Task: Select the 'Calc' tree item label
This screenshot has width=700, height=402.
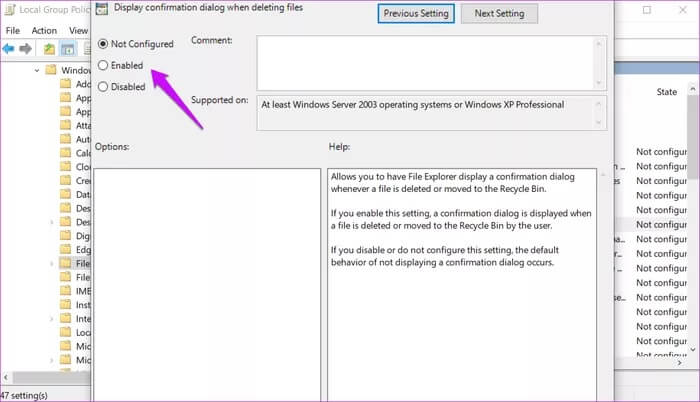Action: (83, 153)
